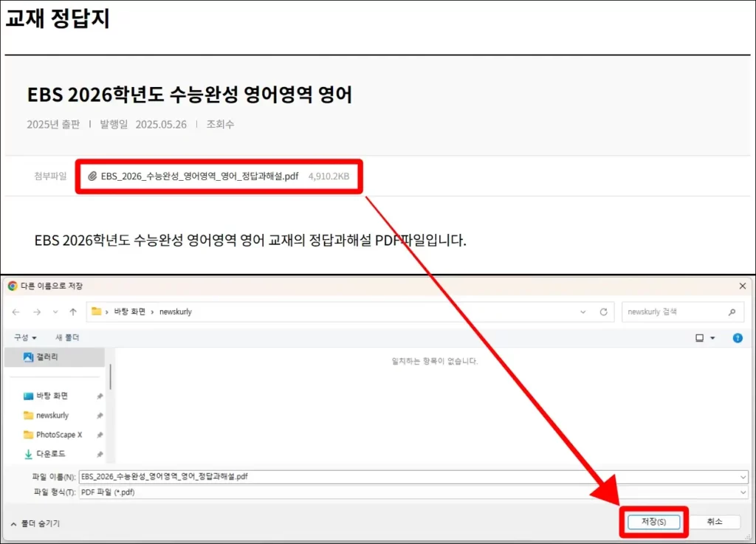Expand the 파일 이름 dropdown arrow
Screen dimensions: 756x544
click(x=743, y=477)
